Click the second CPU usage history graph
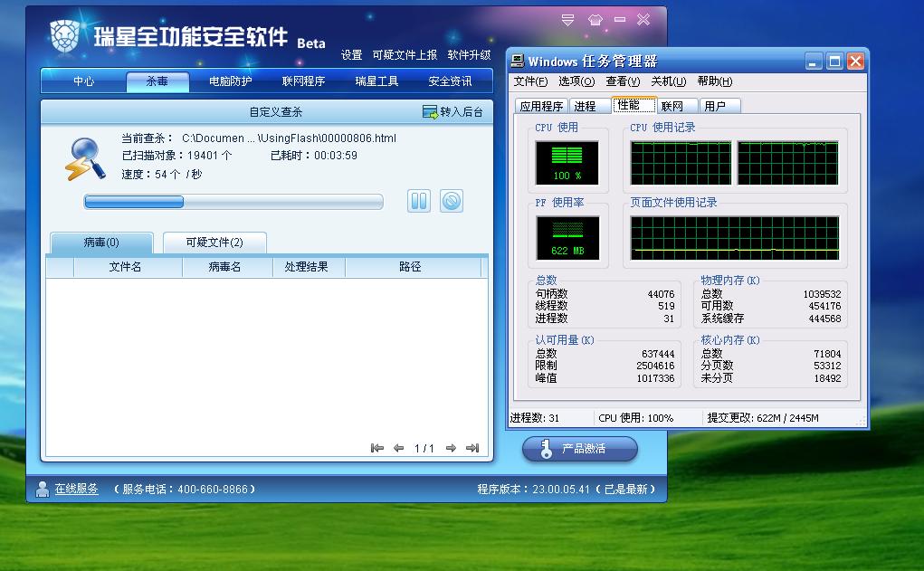Image resolution: width=924 pixels, height=571 pixels. click(788, 163)
